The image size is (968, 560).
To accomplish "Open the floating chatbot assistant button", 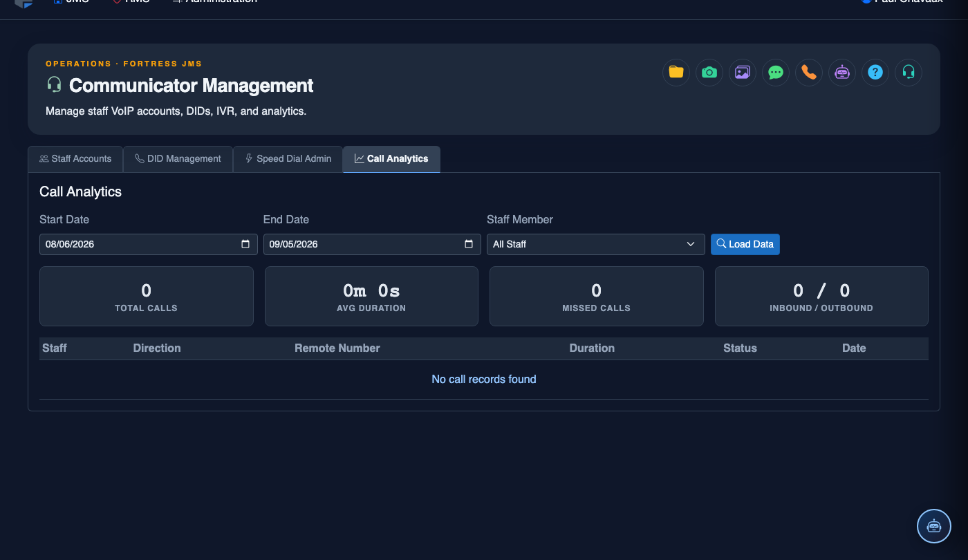I will 934,526.
